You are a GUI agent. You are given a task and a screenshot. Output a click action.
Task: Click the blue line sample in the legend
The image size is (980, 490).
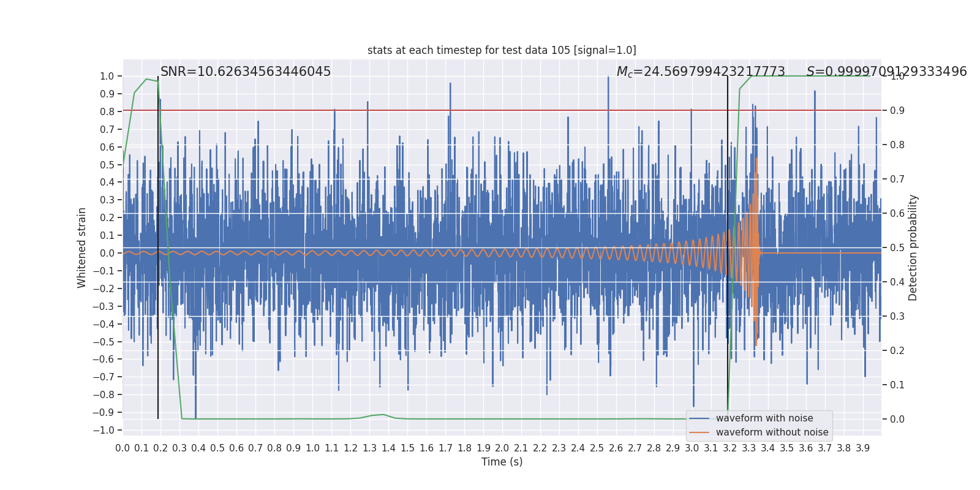point(699,418)
